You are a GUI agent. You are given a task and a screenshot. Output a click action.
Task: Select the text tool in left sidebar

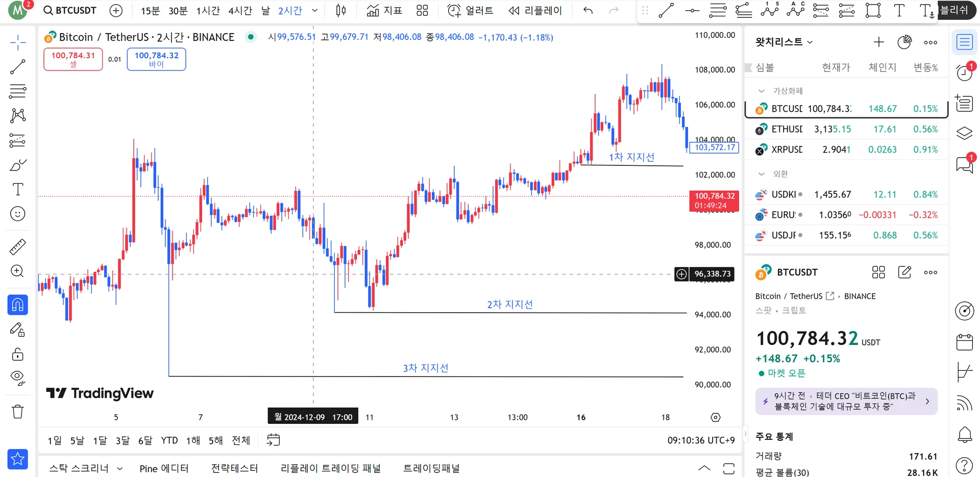click(18, 189)
